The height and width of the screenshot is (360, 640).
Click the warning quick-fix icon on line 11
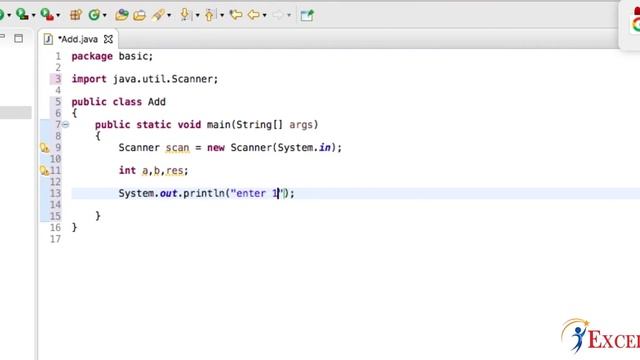tap(44, 171)
